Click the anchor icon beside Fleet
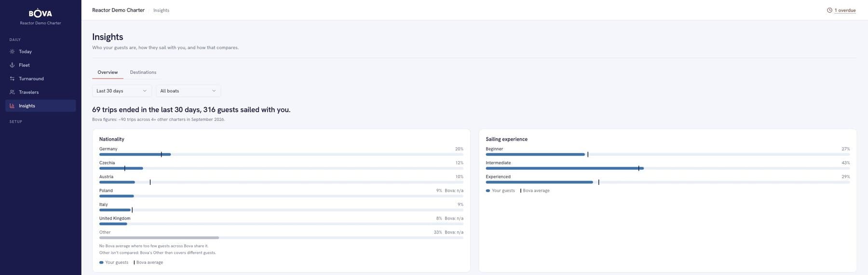Image resolution: width=868 pixels, height=275 pixels. (12, 65)
